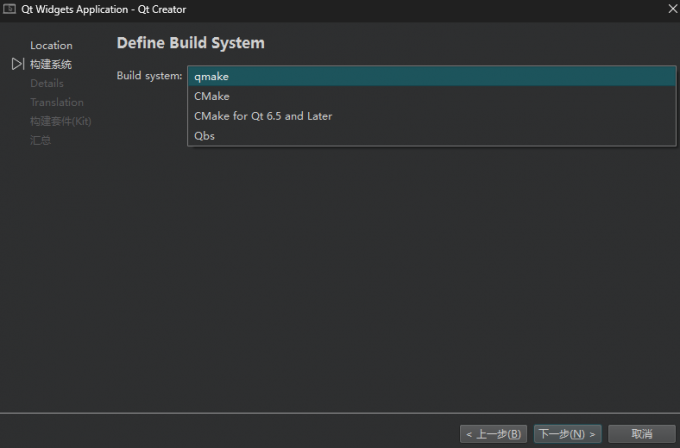Click empty page area below the dropdown list
The height and width of the screenshot is (448, 680).
coord(400,280)
